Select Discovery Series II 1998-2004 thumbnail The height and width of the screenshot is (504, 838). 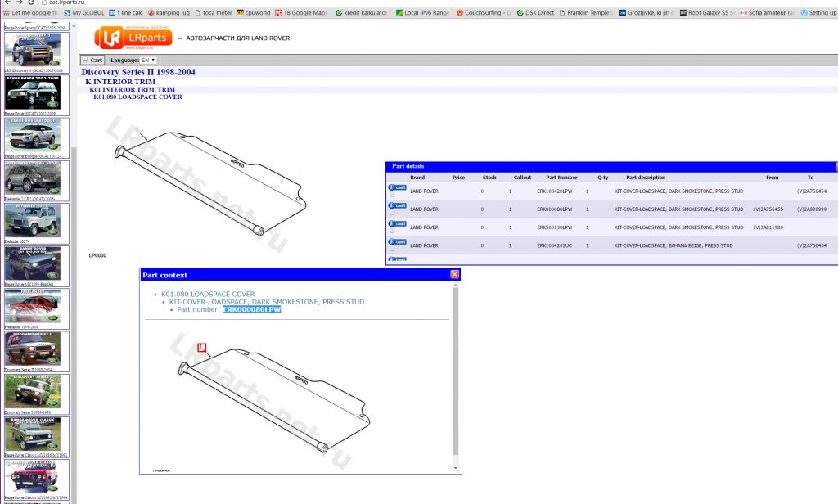coord(36,352)
